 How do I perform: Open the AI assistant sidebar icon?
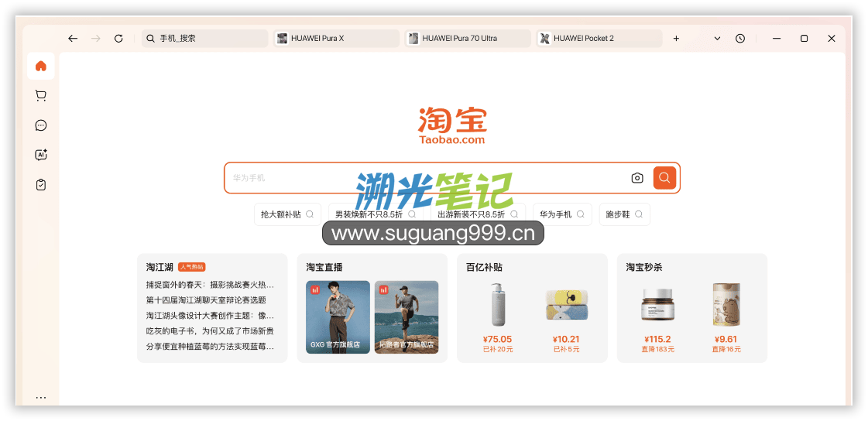click(41, 155)
